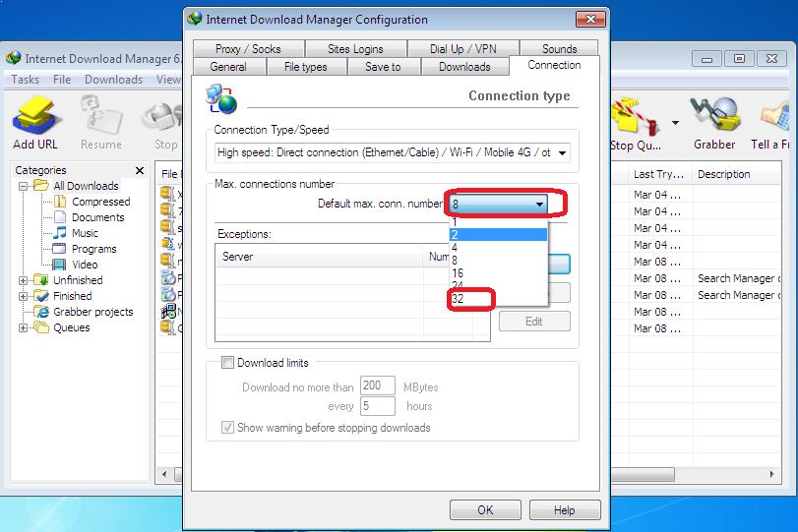Choose 1 in the connection number list

(498, 223)
